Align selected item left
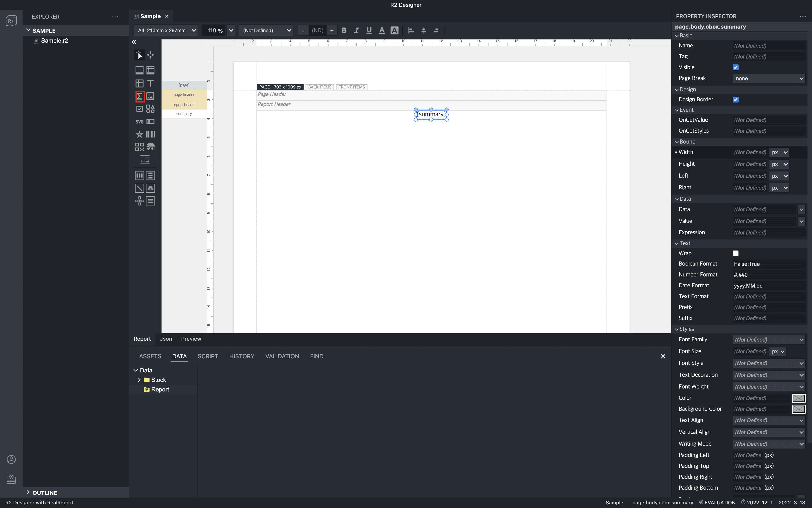Viewport: 812px width, 508px height. (x=411, y=30)
